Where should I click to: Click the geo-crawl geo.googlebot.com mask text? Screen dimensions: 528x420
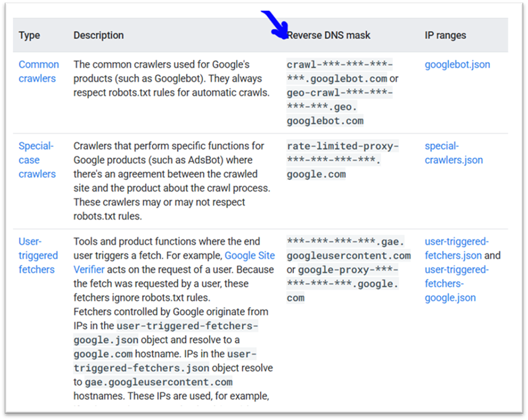point(339,107)
